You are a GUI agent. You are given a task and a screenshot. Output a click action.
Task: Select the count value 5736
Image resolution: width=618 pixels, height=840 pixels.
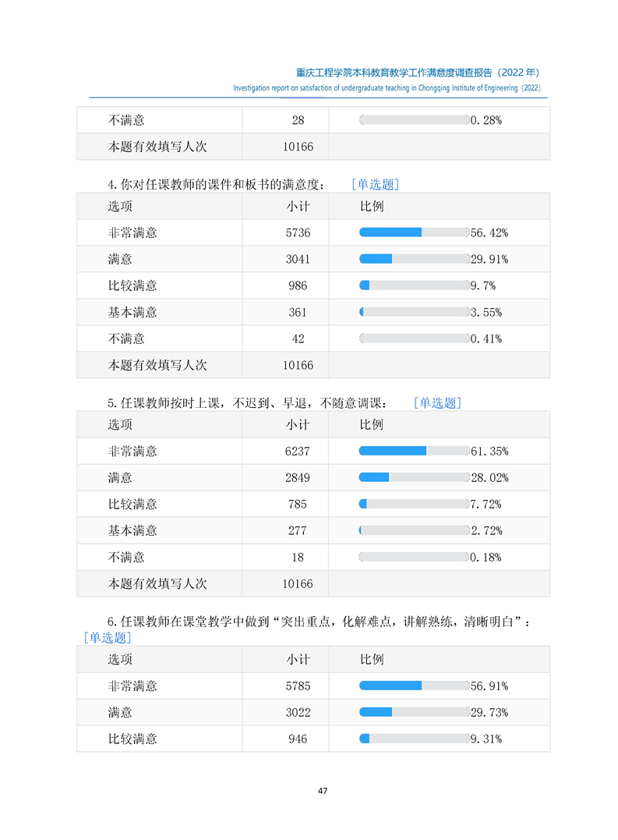click(298, 232)
